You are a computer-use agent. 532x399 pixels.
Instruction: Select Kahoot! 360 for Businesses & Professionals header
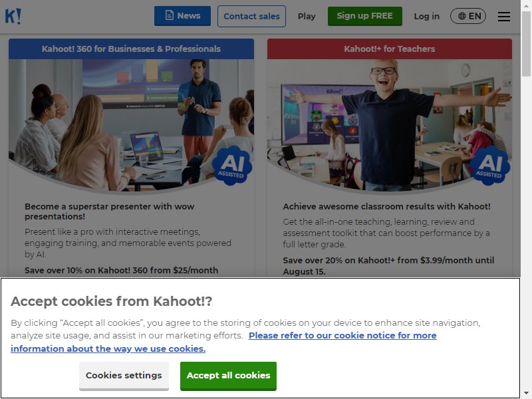131,49
